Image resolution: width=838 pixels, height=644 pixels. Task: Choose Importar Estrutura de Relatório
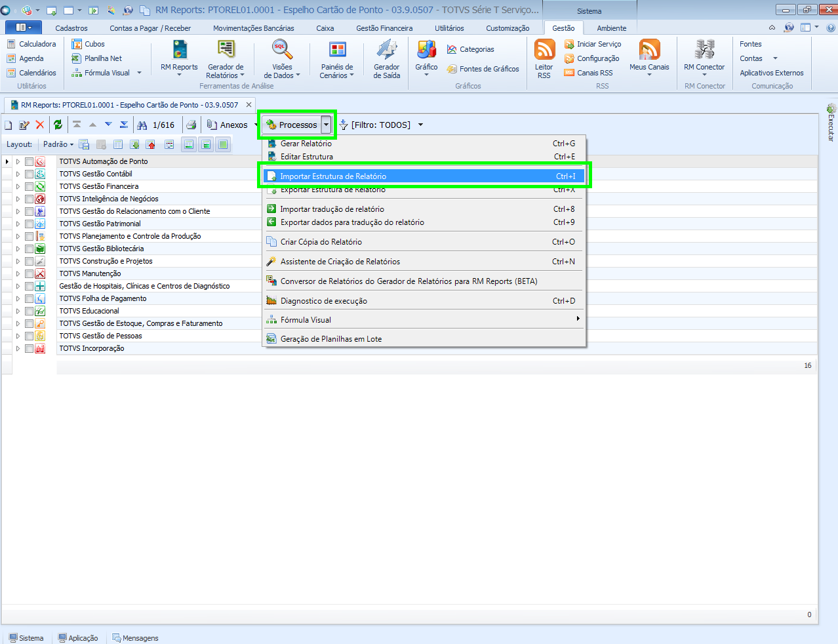coord(424,176)
